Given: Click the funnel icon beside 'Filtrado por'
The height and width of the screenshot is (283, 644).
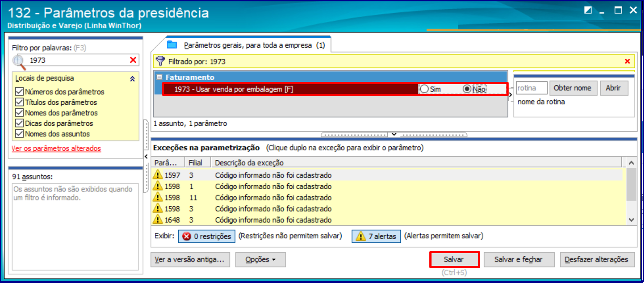Looking at the screenshot, I should point(161,61).
